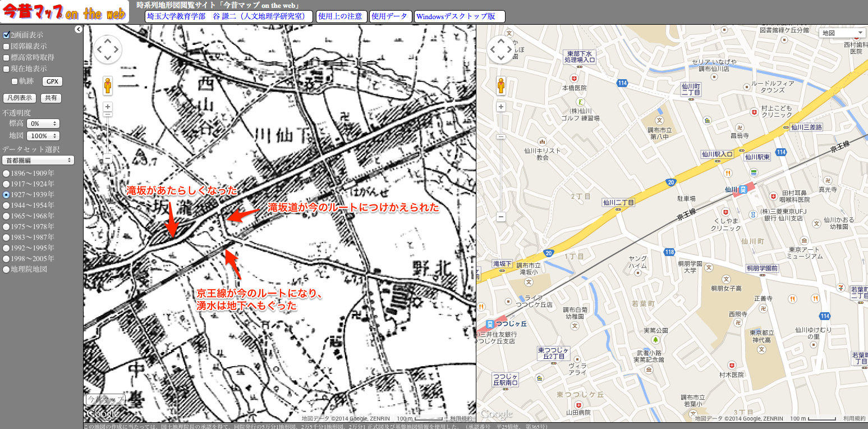Screen dimensions: 868x429
Task: Select the 1975〜1978年 radio button
Action: 6,226
